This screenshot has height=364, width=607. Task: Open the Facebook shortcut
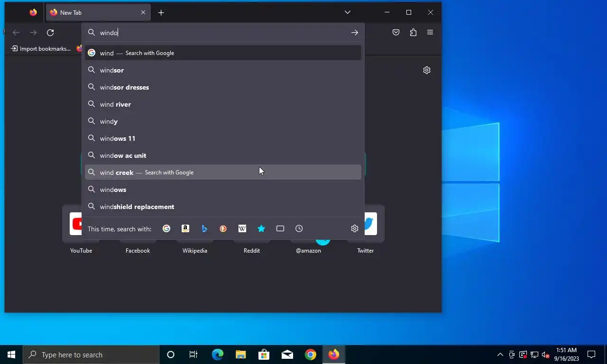click(x=138, y=251)
